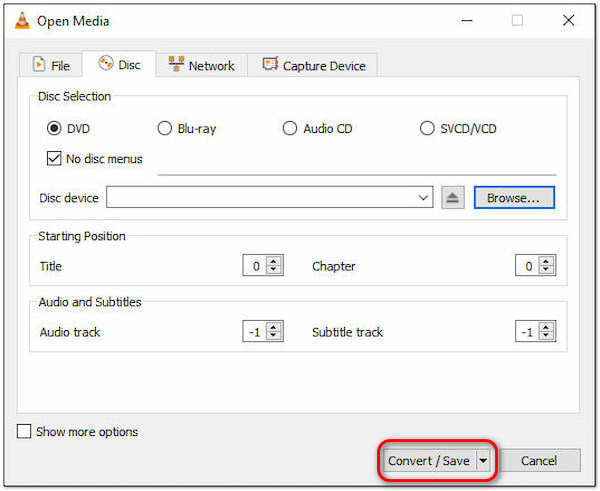Decrease the Chapter value with down arrow
Screen dimensions: 600x491
pyautogui.click(x=546, y=269)
